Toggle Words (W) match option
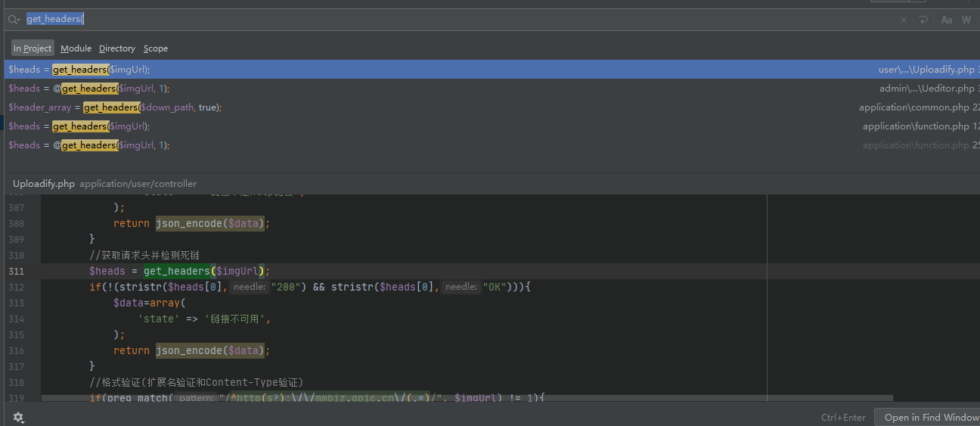Screen dimensions: 980x426 [x=966, y=20]
